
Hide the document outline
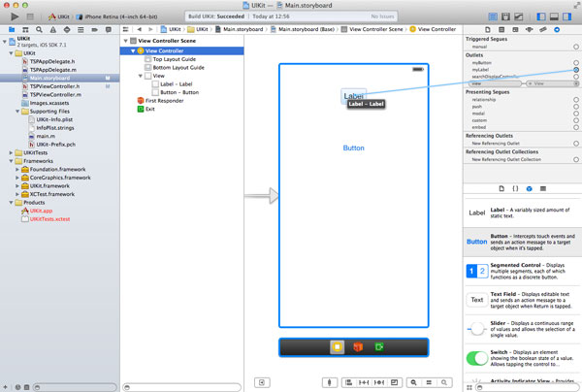pos(262,382)
